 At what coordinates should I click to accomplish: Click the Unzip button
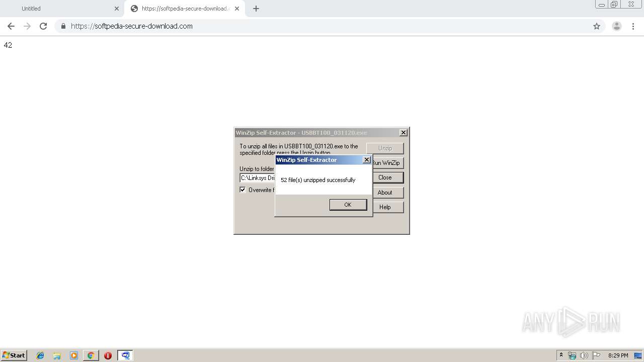[385, 148]
